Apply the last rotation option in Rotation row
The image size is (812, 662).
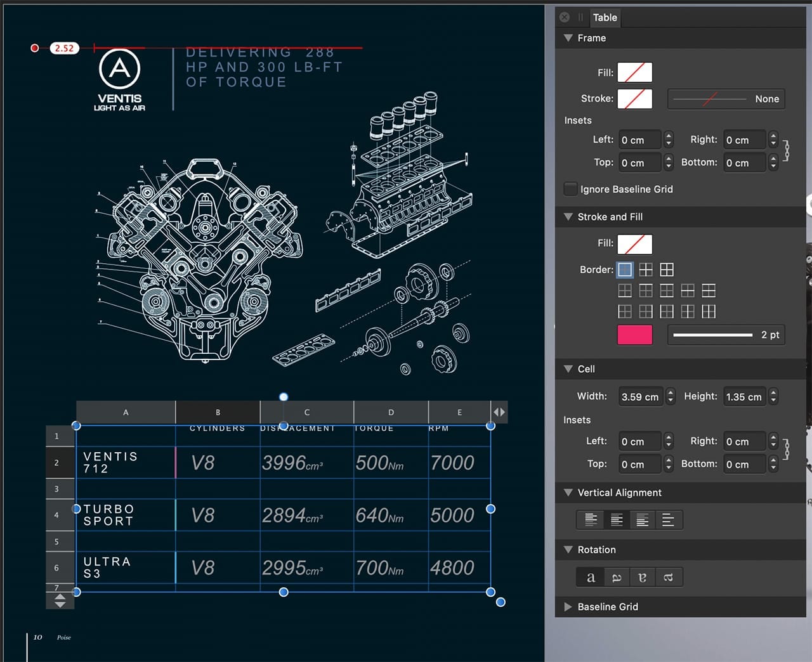pyautogui.click(x=668, y=577)
